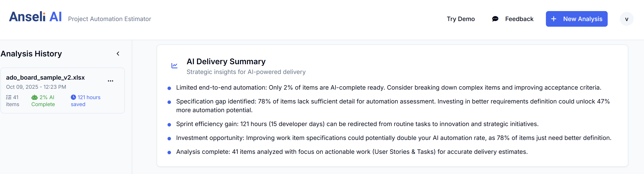The width and height of the screenshot is (644, 174).
Task: Click the Oct 09, 2025 timestamp
Action: click(36, 87)
